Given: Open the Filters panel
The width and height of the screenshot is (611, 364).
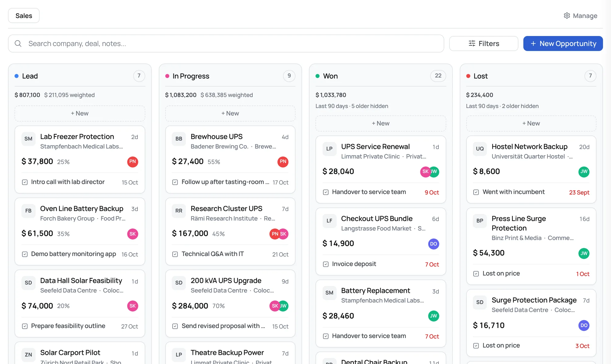Looking at the screenshot, I should coord(484,44).
